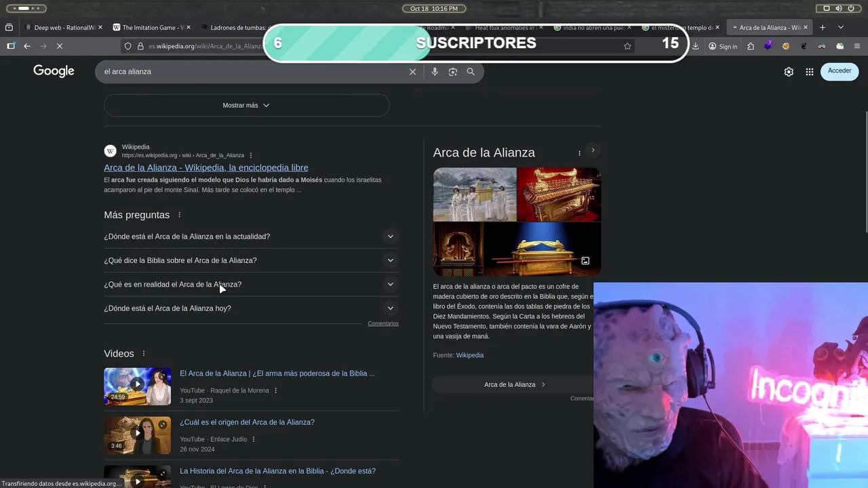
Task: Switch to the Heat flux anomalies tab
Action: click(505, 28)
